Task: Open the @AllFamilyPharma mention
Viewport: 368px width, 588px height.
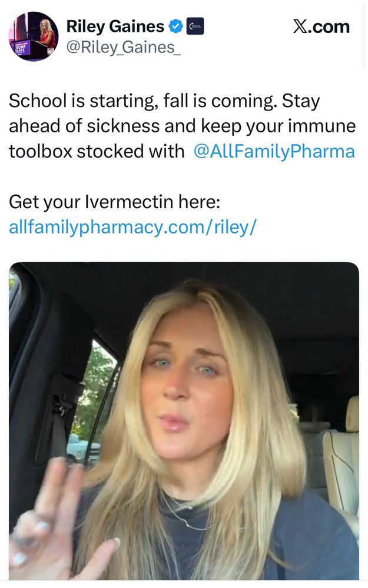Action: point(274,152)
